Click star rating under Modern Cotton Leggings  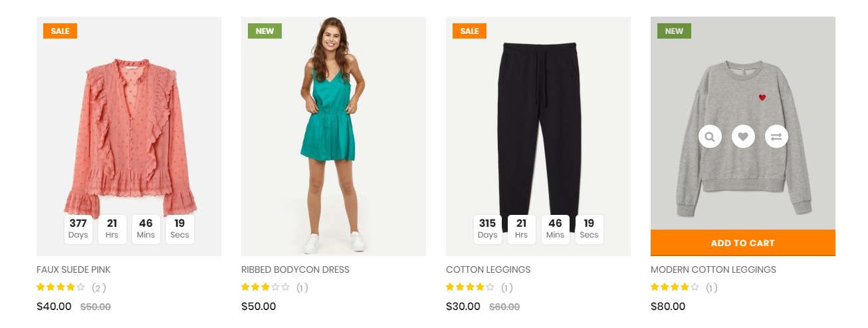click(675, 287)
